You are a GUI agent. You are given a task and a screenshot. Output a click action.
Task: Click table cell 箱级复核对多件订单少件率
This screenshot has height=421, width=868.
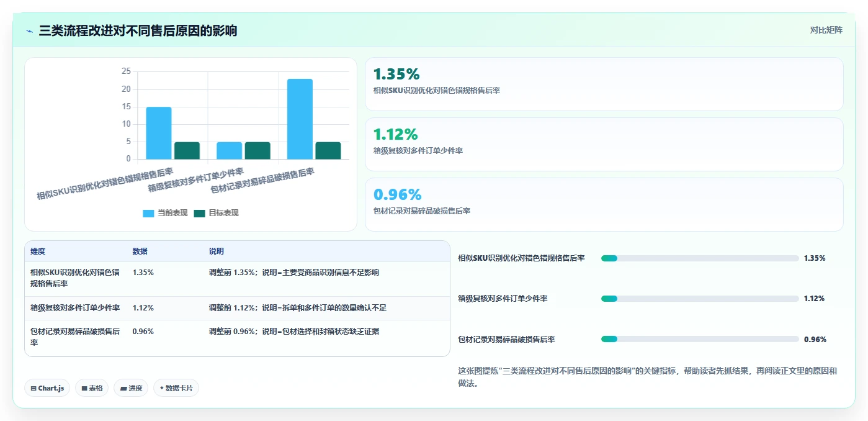click(75, 308)
